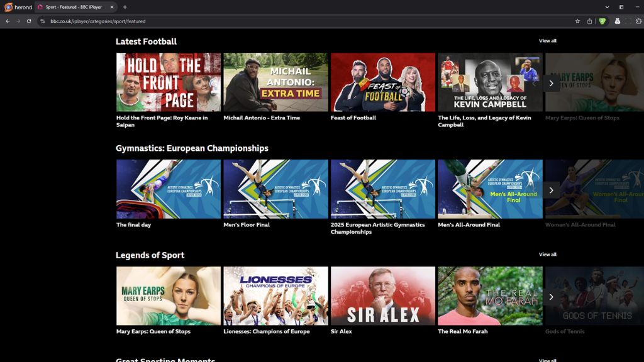The image size is (644, 362).
Task: Click the 'Latest Football' section heading
Action: coord(146,41)
